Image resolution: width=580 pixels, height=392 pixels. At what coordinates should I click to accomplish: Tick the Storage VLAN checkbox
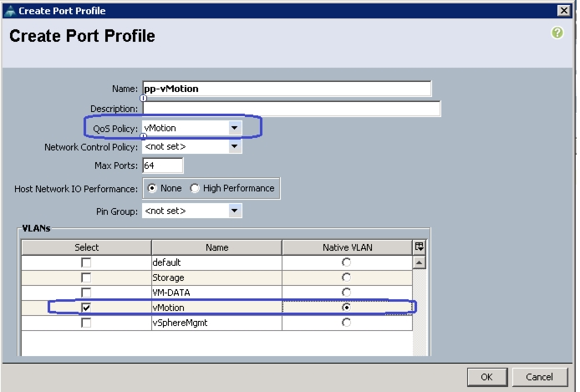[x=86, y=277]
